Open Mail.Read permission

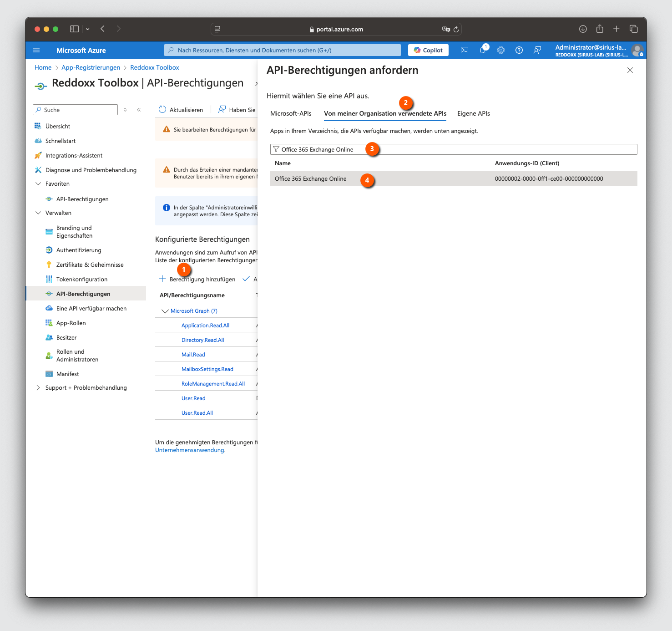pyautogui.click(x=193, y=355)
